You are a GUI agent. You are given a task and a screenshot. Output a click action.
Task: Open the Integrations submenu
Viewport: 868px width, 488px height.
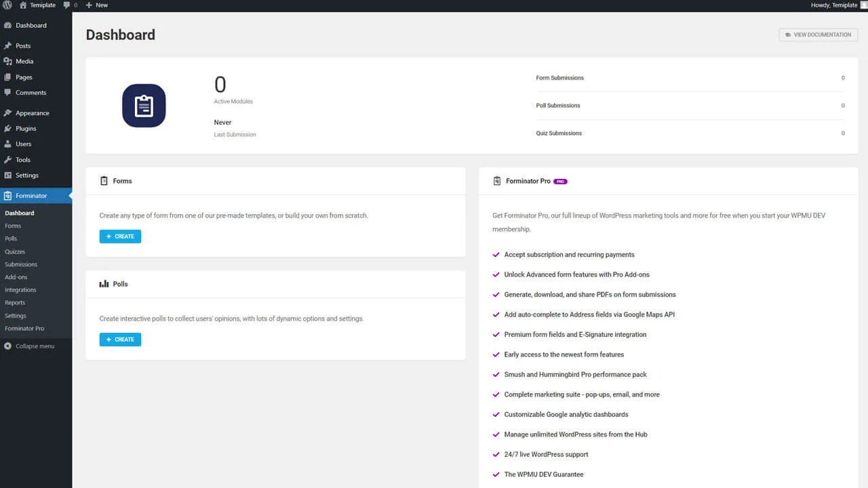click(20, 290)
